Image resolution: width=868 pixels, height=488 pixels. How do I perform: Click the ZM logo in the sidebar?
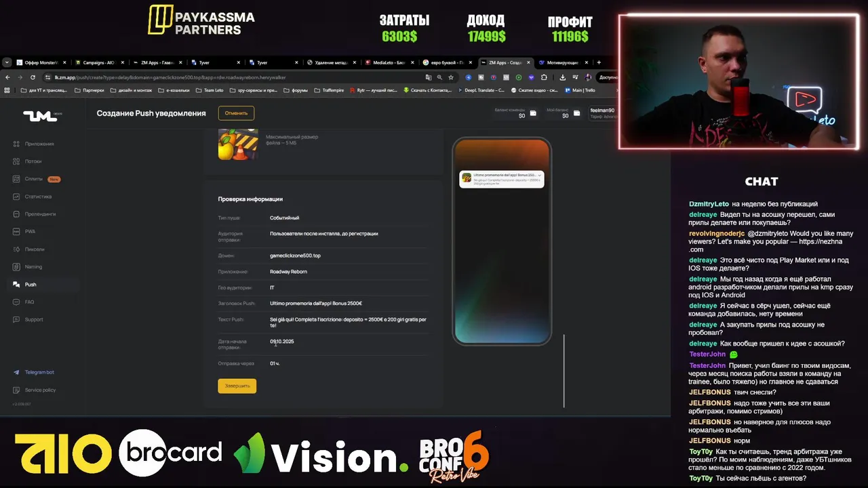(42, 115)
